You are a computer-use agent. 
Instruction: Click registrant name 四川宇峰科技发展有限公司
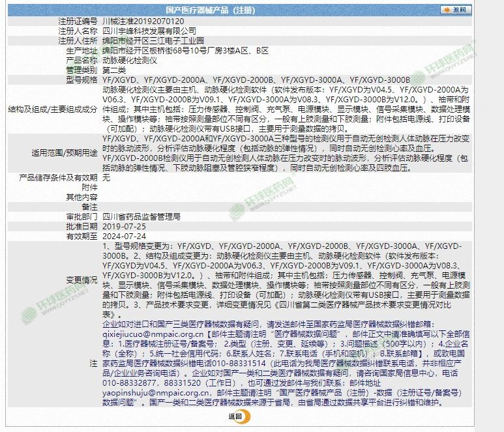(x=149, y=31)
